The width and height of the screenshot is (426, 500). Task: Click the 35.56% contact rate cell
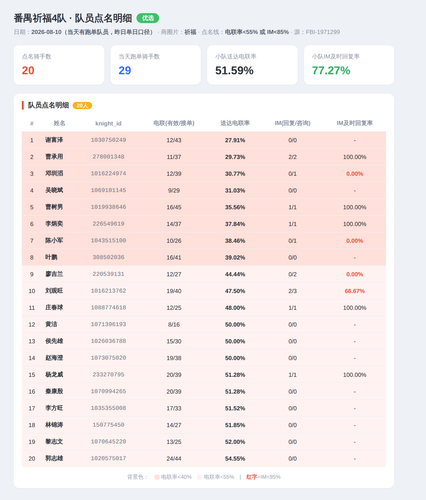click(235, 207)
